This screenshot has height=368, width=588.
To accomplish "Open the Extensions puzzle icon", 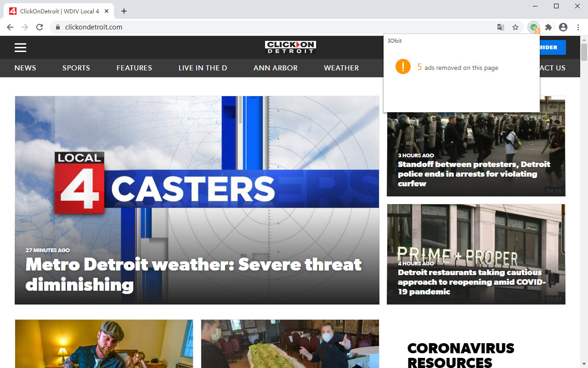I will tap(548, 27).
